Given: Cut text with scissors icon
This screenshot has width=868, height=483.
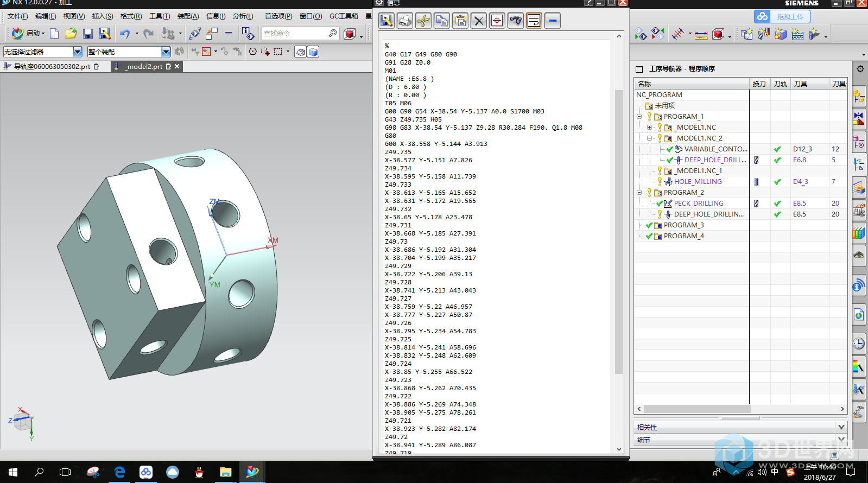Looking at the screenshot, I should coord(423,21).
